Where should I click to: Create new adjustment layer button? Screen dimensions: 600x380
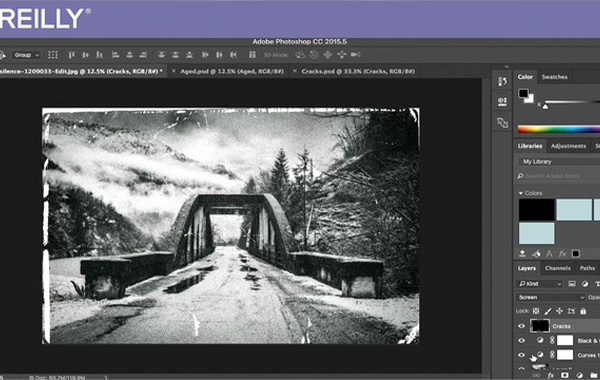(579, 376)
